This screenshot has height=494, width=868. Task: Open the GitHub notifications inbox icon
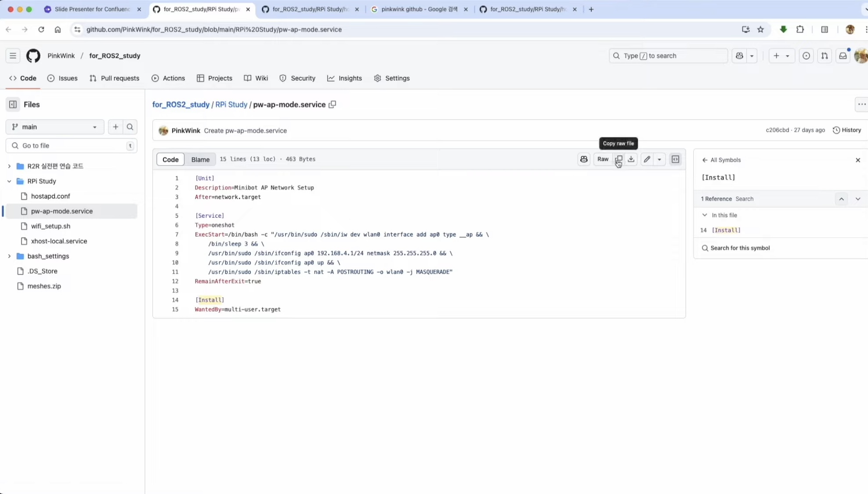[x=843, y=56]
